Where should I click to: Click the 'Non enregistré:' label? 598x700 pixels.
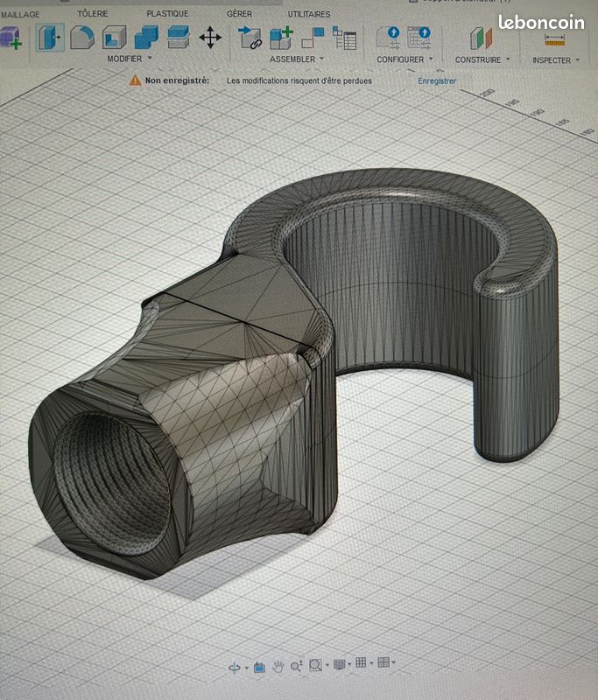click(177, 80)
